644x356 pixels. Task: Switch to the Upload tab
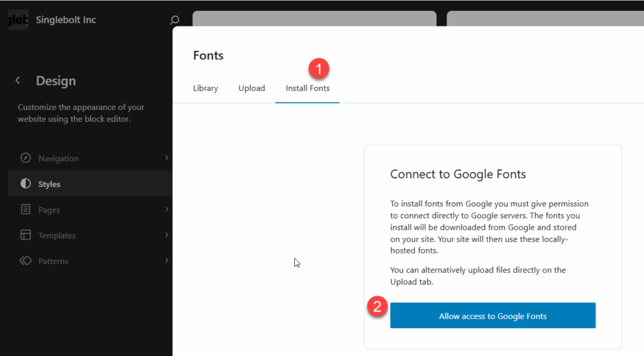(252, 88)
